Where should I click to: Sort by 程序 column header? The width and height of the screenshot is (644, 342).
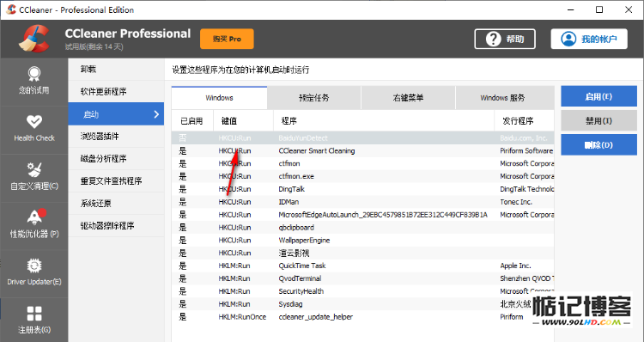pos(384,121)
